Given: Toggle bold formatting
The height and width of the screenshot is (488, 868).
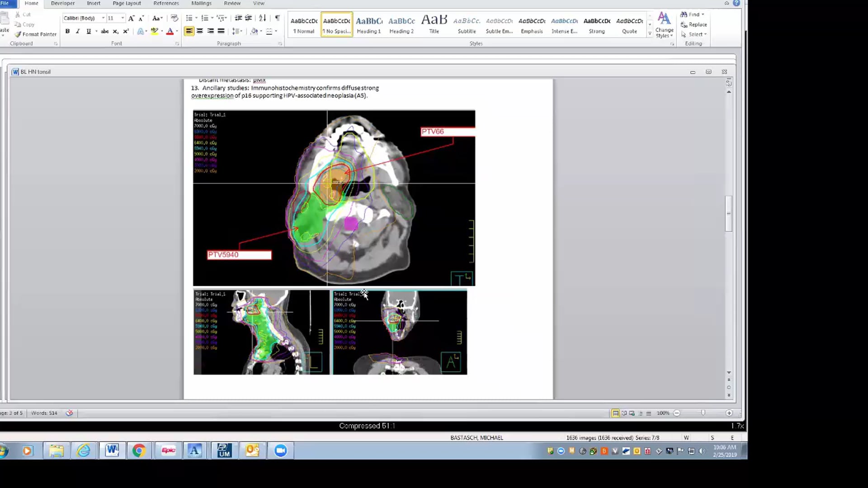Looking at the screenshot, I should (68, 31).
